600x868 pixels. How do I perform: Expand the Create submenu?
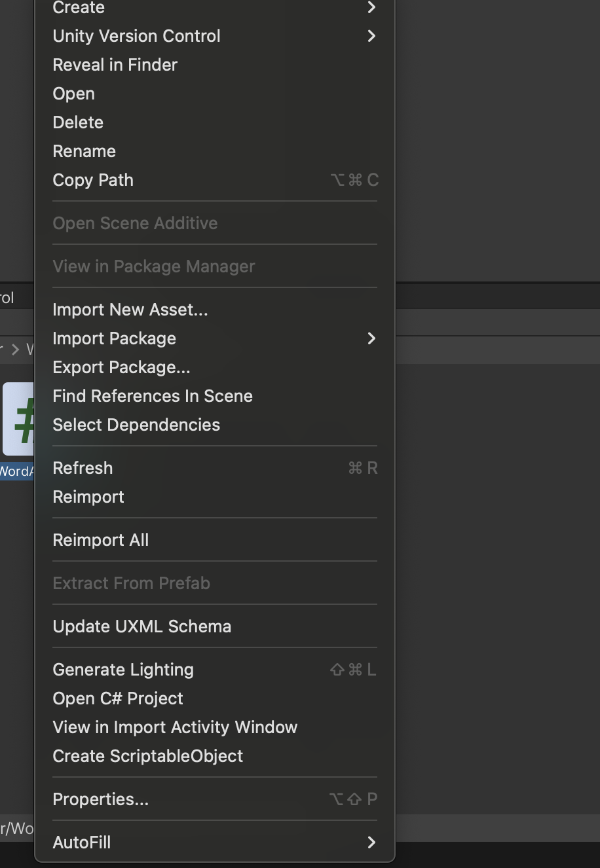(79, 8)
